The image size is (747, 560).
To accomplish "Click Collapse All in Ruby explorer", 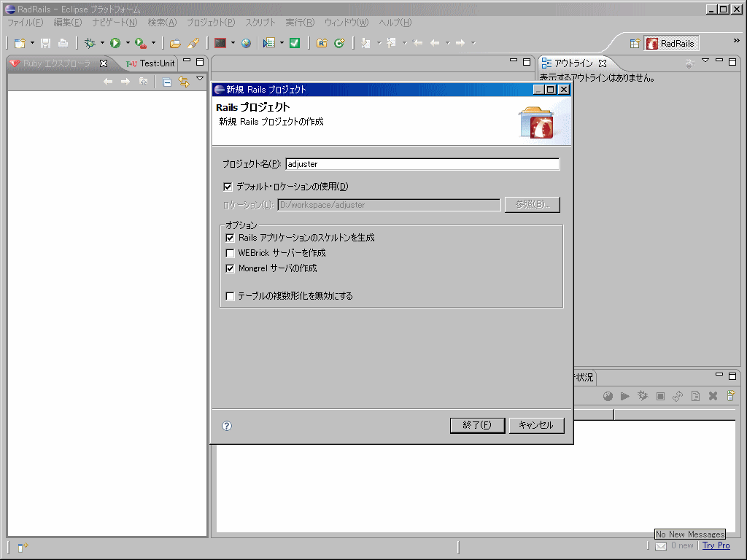I will click(x=167, y=82).
